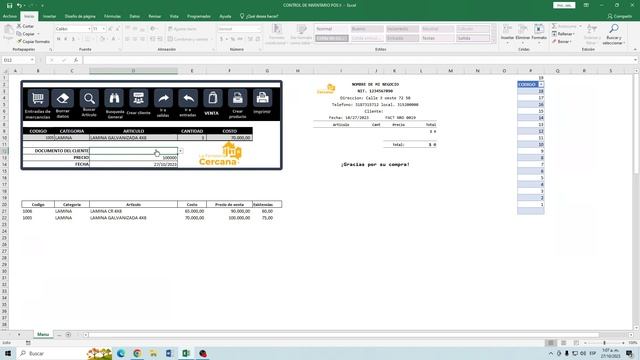The width and height of the screenshot is (640, 360).
Task: Open the Windows Start menu
Action: coord(8,353)
